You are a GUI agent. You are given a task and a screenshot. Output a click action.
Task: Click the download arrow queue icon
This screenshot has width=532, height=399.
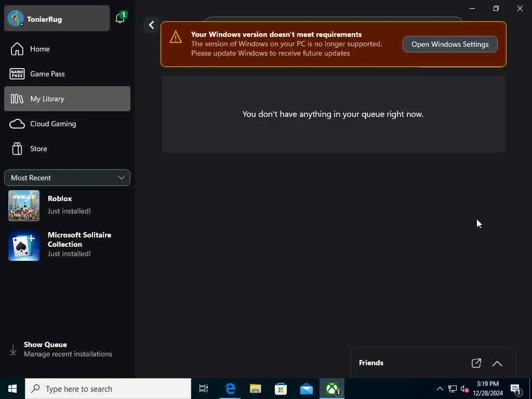pos(13,350)
